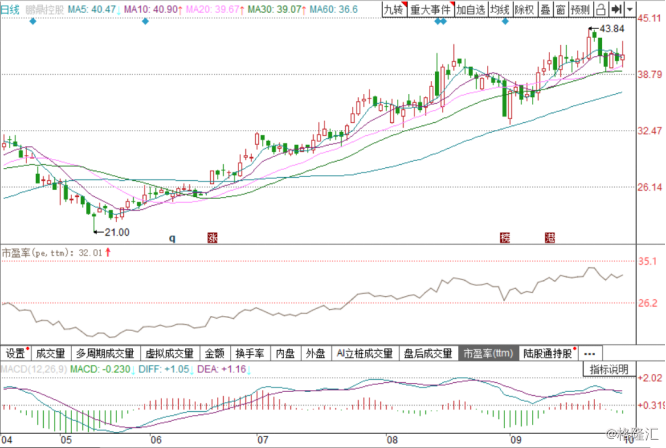The width and height of the screenshot is (666, 448).
Task: Click the 九转 indicator button
Action: pos(394,9)
